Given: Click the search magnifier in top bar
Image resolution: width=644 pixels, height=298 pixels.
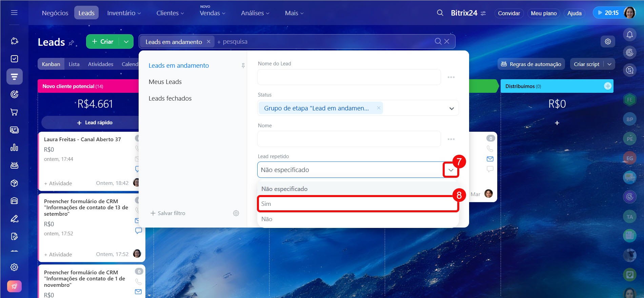Looking at the screenshot, I should pyautogui.click(x=440, y=13).
